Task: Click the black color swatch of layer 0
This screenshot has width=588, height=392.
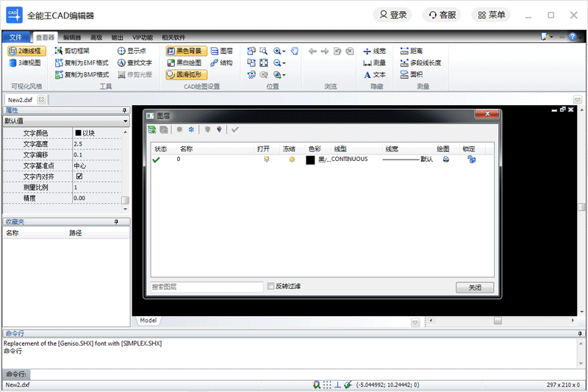Action: pos(310,160)
